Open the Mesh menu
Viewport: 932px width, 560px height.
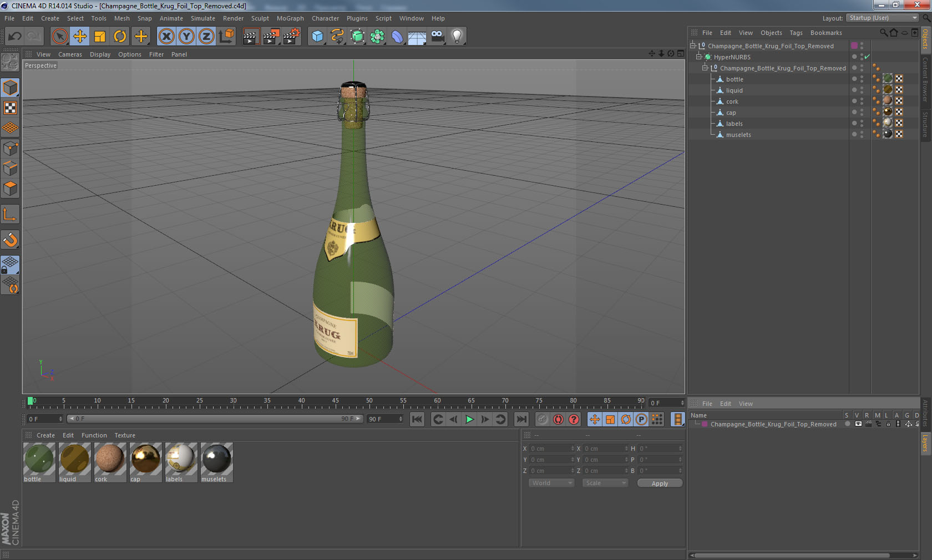(121, 18)
